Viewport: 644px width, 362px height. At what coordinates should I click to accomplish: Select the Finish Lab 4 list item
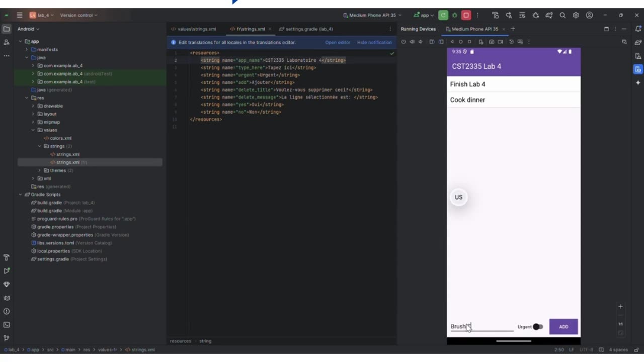tap(514, 84)
